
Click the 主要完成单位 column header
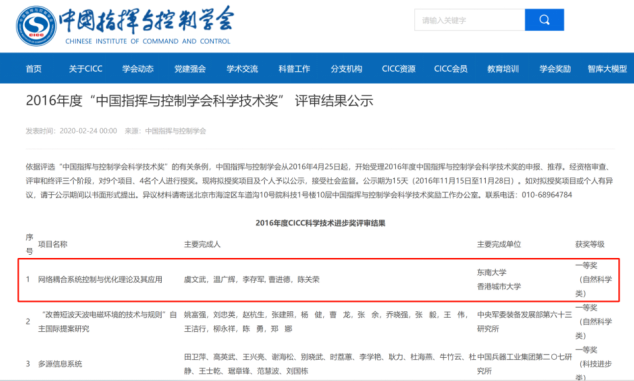point(499,244)
